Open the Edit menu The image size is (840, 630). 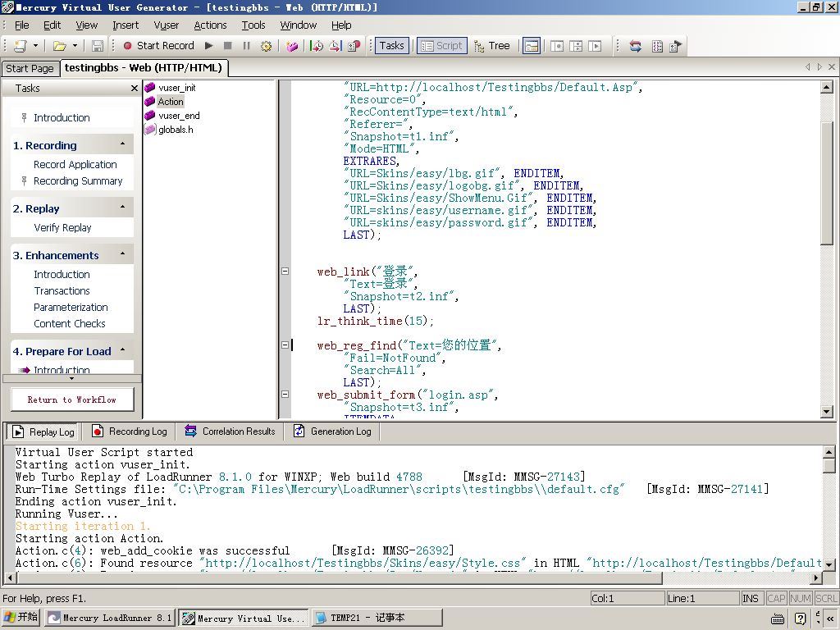pyautogui.click(x=52, y=25)
